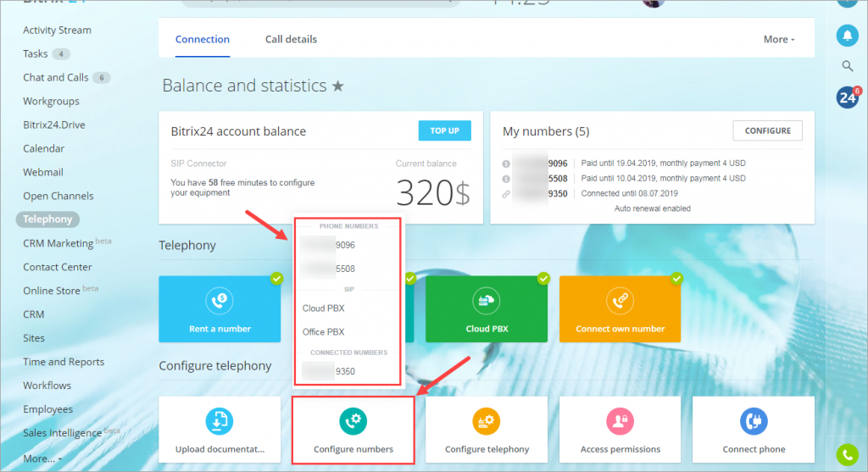Open Open Channels in the sidebar
Image resolution: width=868 pixels, height=472 pixels.
(x=58, y=196)
